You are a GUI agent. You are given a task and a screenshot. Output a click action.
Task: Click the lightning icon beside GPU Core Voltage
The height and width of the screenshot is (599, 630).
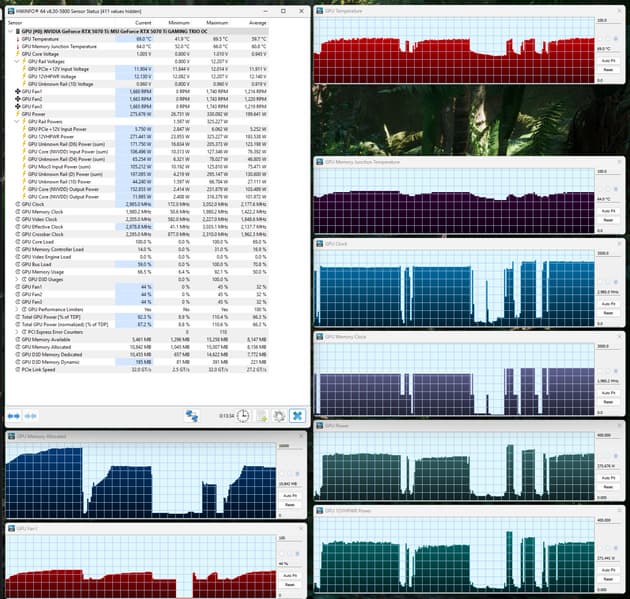point(18,54)
